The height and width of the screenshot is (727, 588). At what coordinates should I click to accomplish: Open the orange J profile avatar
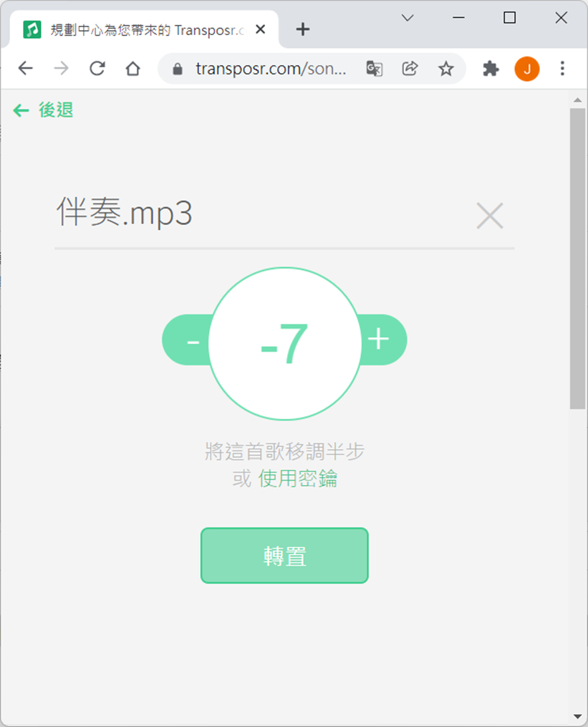click(x=527, y=69)
